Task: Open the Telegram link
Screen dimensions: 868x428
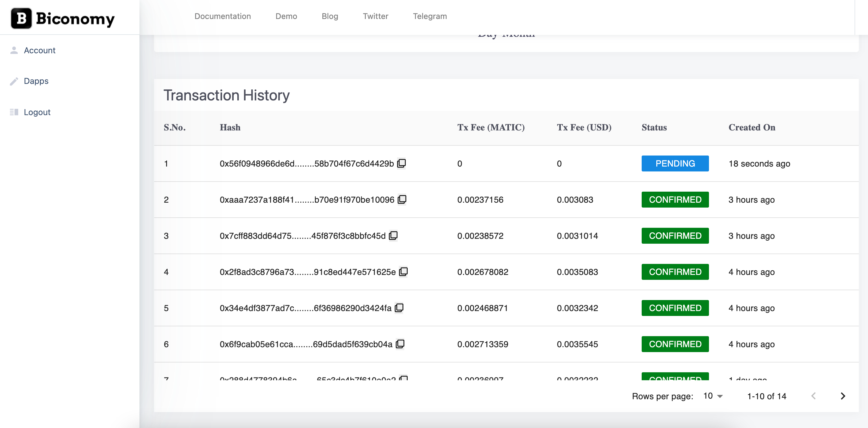Action: click(430, 16)
